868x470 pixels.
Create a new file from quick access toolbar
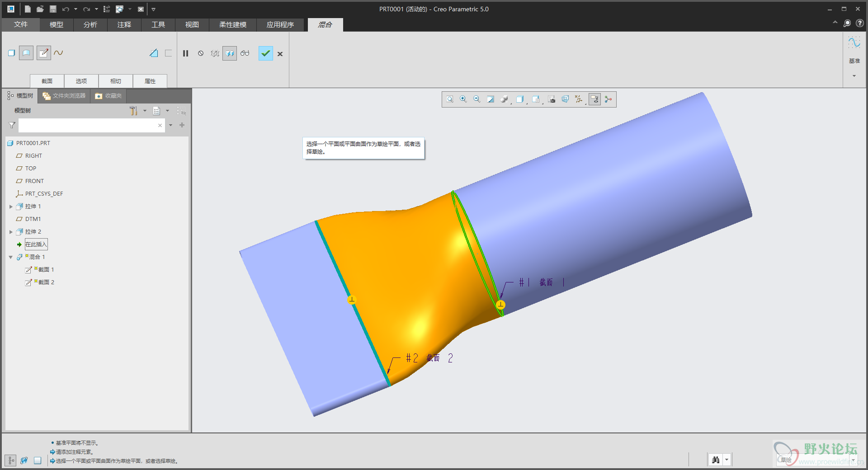(x=28, y=9)
